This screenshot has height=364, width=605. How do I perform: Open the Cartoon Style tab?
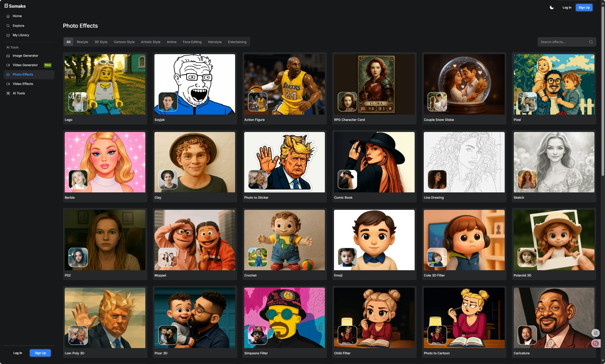[x=124, y=42]
